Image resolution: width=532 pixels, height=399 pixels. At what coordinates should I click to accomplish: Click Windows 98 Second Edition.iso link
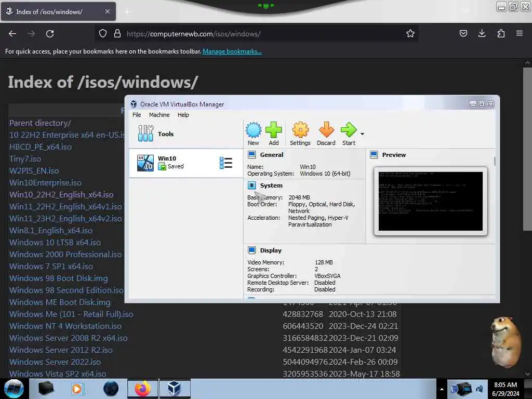tap(66, 290)
